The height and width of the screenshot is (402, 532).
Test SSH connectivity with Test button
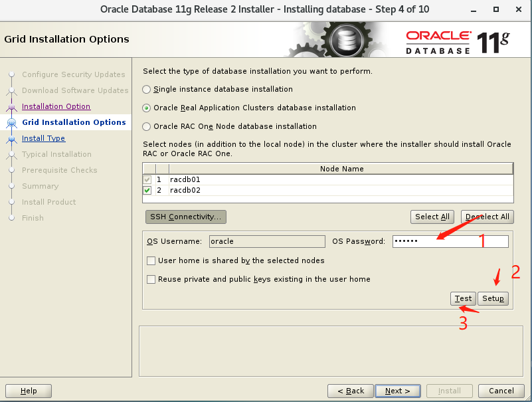(x=463, y=298)
